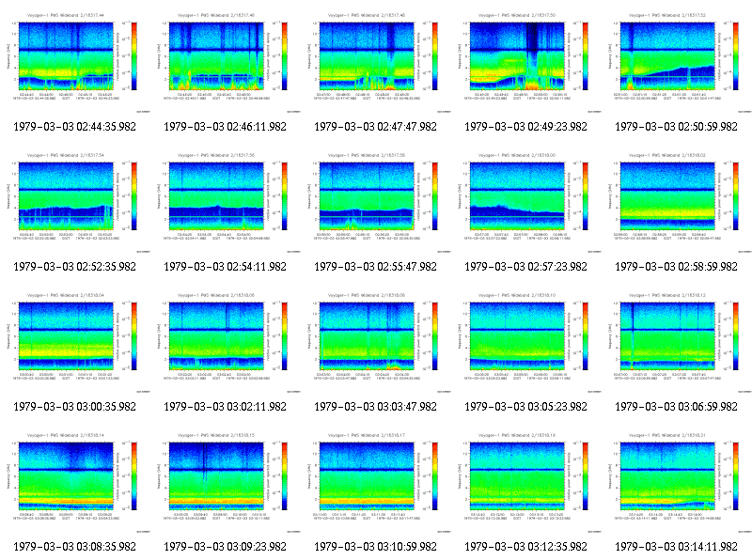
Task: Open the 03:14:11.982 spectrogram thumbnail
Action: click(677, 480)
